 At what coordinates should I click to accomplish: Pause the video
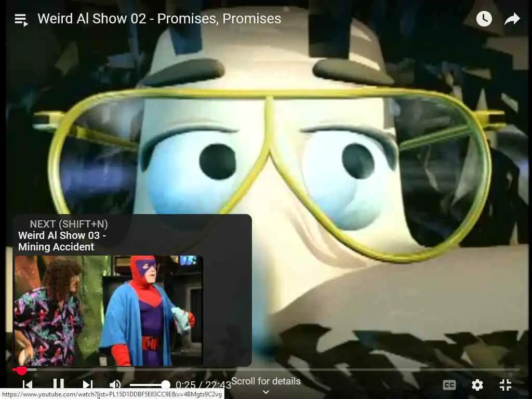pos(59,384)
